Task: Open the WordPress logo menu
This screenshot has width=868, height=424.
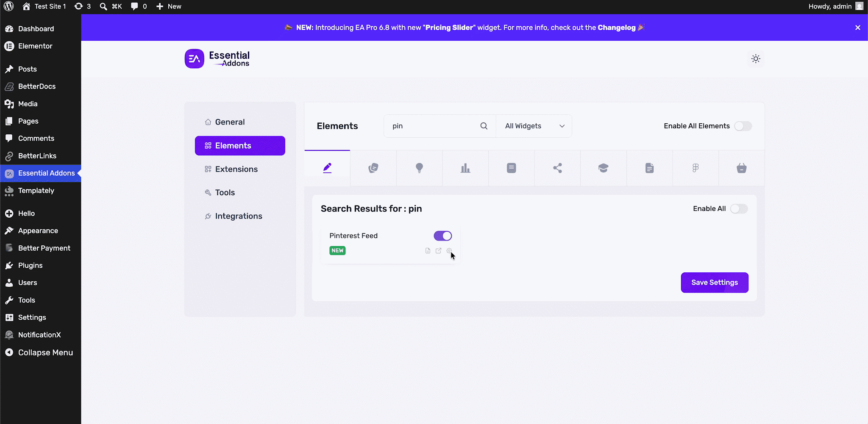Action: pyautogui.click(x=9, y=6)
